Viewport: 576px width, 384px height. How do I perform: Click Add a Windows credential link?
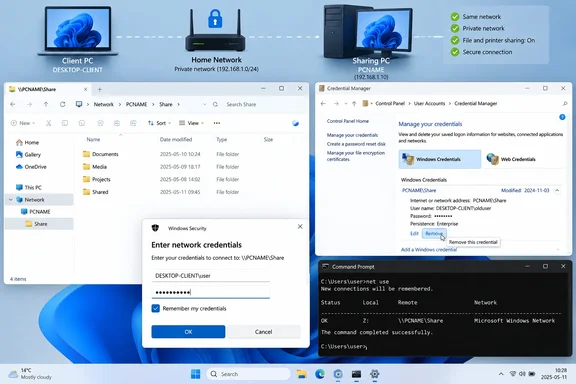(x=429, y=250)
